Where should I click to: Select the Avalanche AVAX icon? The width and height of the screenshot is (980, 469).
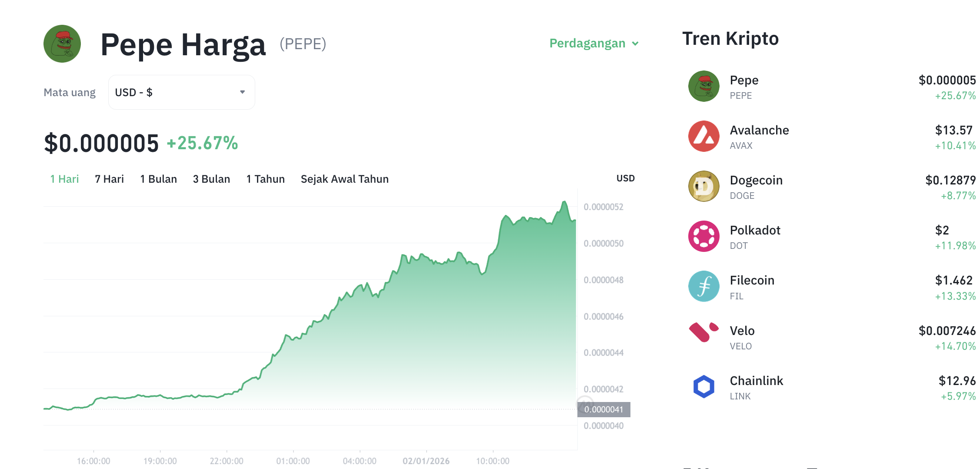703,137
